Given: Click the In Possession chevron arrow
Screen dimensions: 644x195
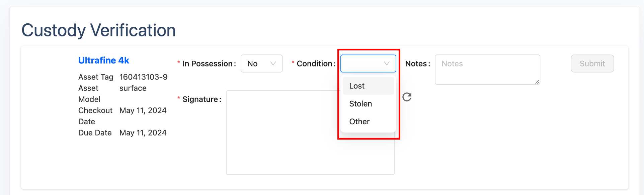Looking at the screenshot, I should click(273, 63).
